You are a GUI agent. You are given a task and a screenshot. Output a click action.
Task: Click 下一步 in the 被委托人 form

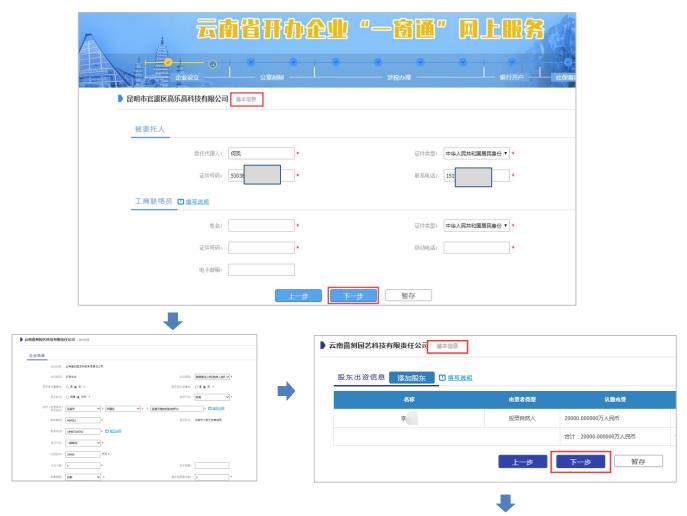coord(353,295)
